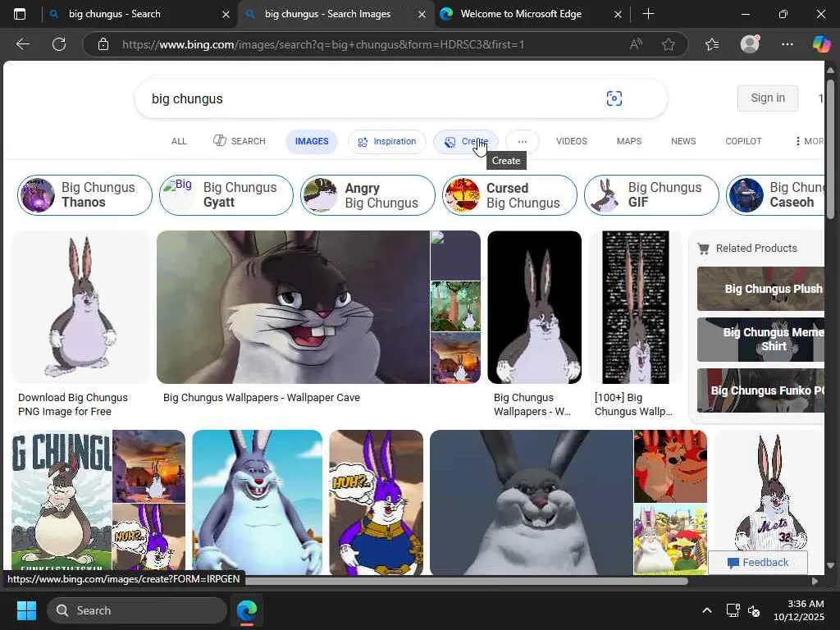Open the Windows Start menu
The height and width of the screenshot is (630, 840).
(x=26, y=610)
